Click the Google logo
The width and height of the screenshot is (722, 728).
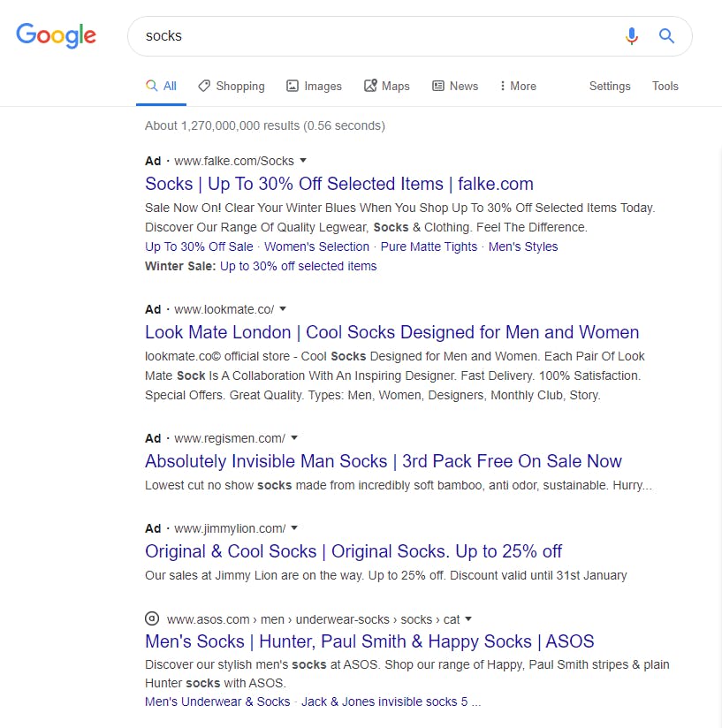tap(56, 35)
